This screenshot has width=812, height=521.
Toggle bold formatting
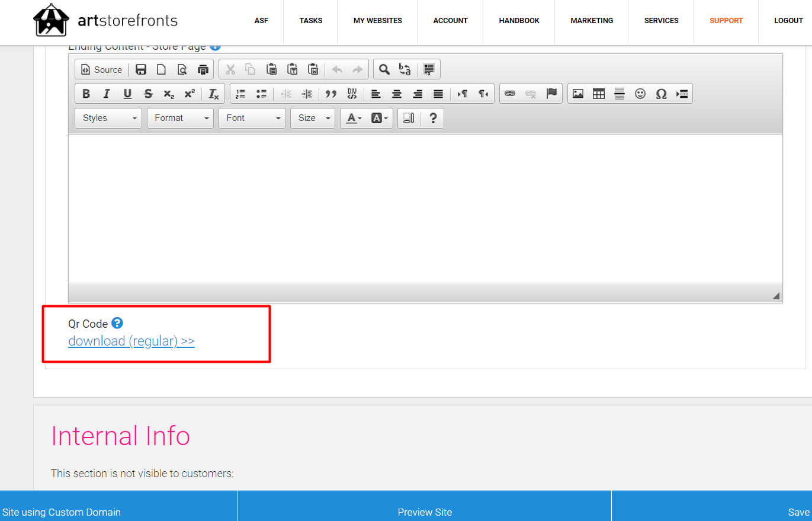pos(86,94)
